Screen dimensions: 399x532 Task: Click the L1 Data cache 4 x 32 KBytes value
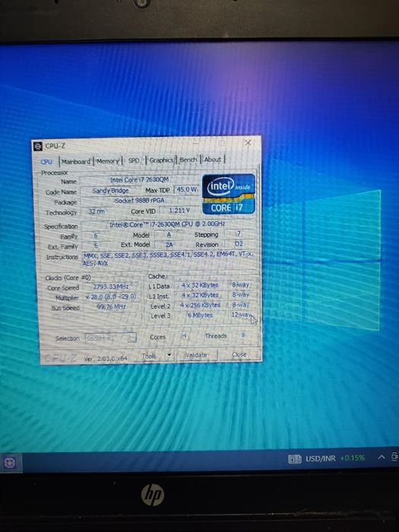click(x=200, y=285)
